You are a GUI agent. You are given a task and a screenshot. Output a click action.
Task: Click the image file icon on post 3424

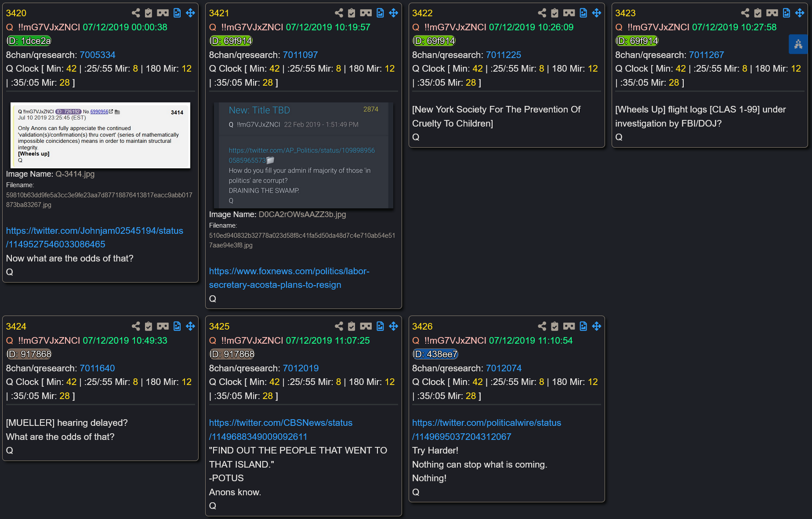pyautogui.click(x=177, y=326)
